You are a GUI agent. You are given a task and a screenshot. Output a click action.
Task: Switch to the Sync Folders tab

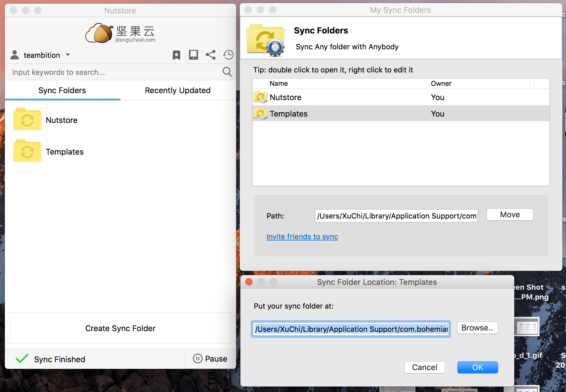(62, 90)
